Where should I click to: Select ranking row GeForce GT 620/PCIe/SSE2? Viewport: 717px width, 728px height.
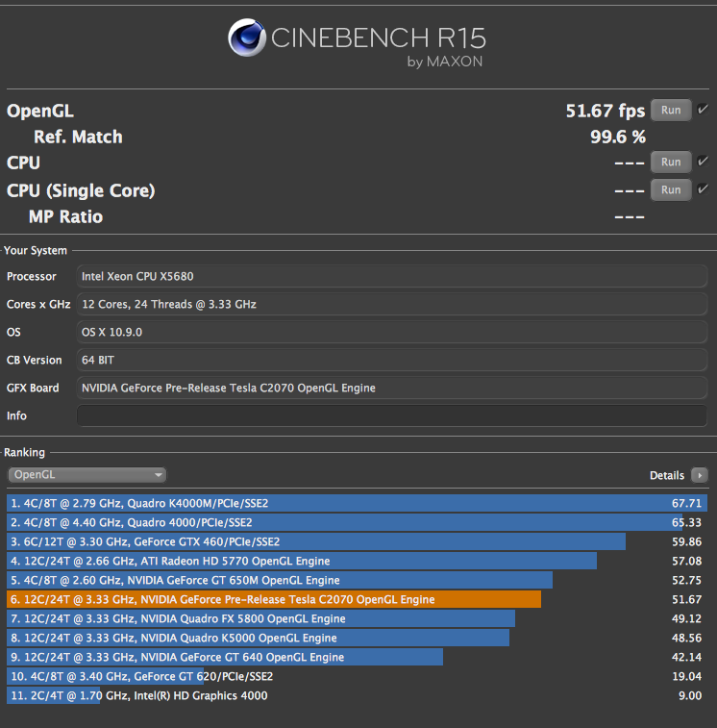click(x=357, y=676)
